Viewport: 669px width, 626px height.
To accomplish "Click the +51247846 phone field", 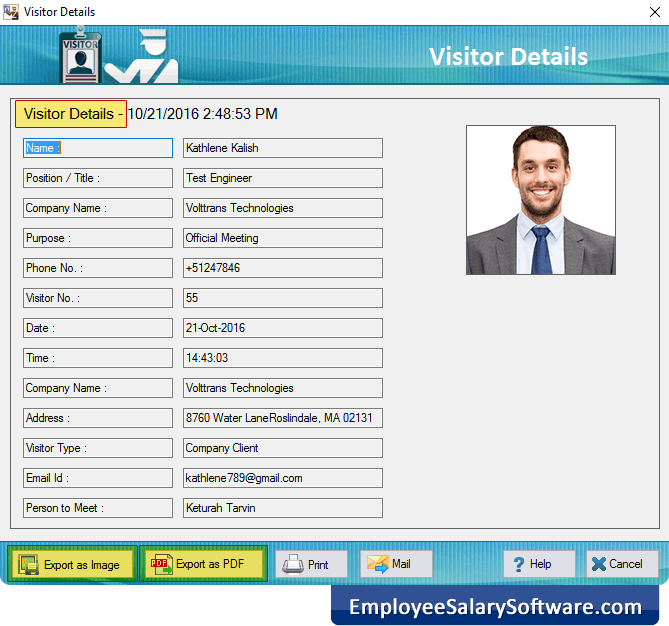I will (283, 268).
